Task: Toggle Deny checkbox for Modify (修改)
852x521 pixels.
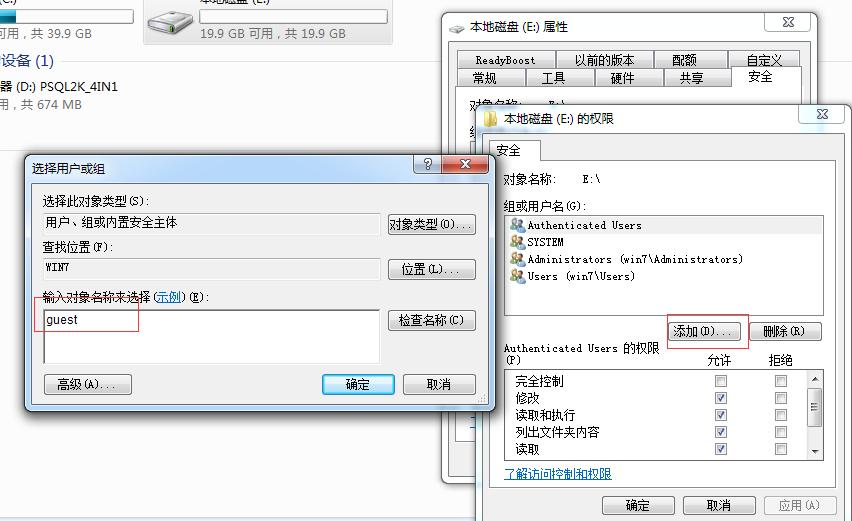Action: [781, 398]
